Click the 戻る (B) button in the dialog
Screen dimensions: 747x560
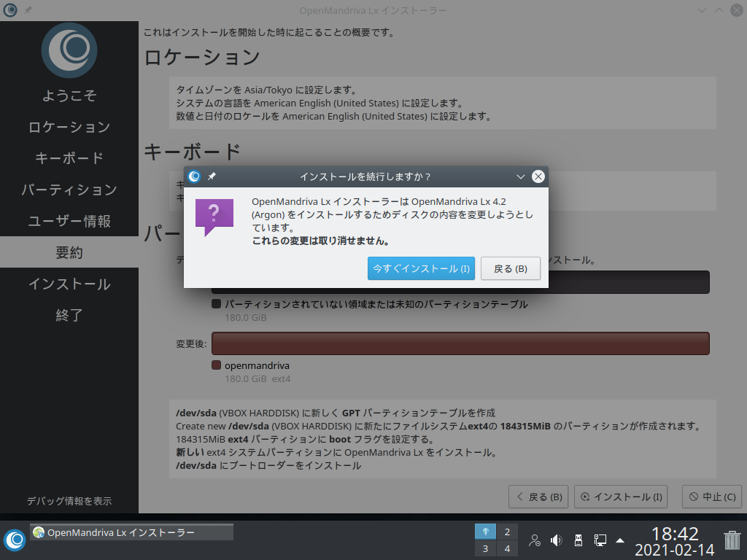pos(510,268)
